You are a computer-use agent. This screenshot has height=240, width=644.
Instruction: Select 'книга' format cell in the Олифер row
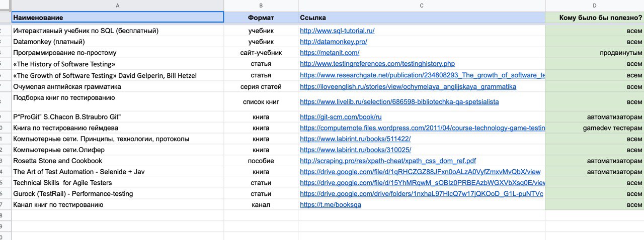261,150
